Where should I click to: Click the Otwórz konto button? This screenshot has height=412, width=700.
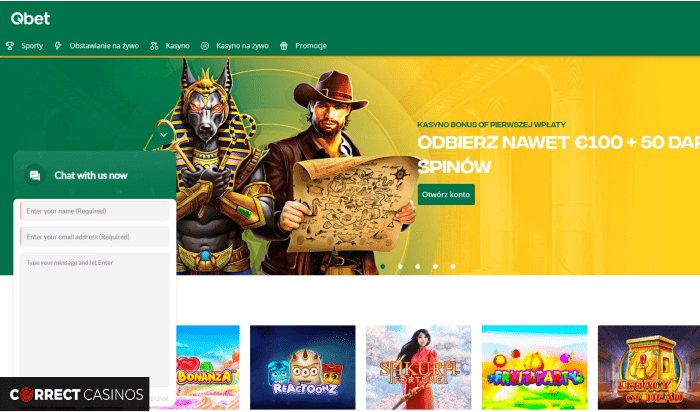pos(446,195)
